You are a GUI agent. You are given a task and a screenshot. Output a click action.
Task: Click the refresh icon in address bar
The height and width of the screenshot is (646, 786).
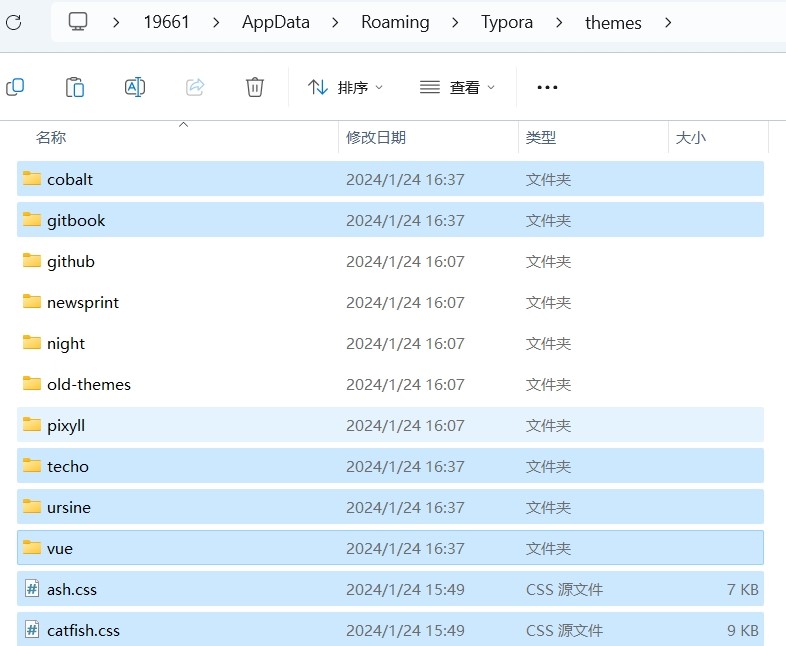click(14, 22)
